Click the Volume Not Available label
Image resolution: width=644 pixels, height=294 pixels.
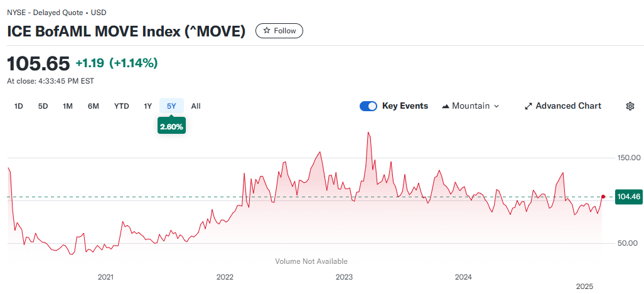click(311, 261)
